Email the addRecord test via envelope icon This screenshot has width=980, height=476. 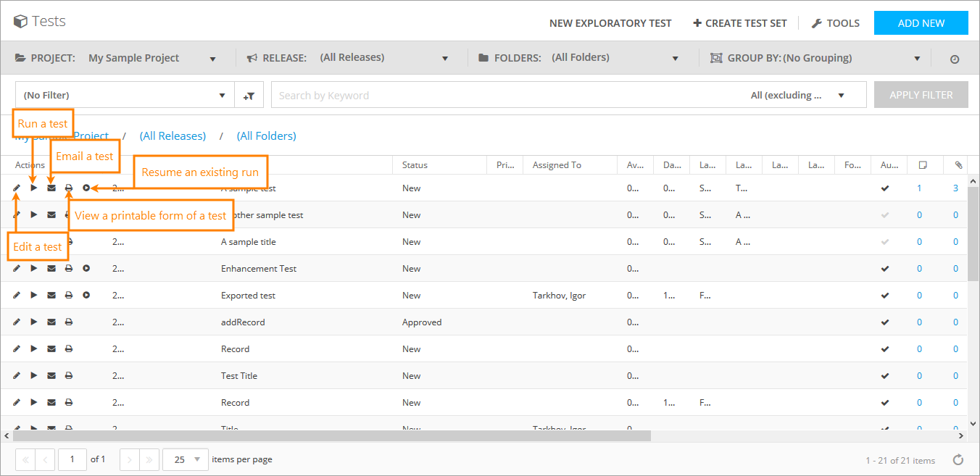pyautogui.click(x=51, y=322)
